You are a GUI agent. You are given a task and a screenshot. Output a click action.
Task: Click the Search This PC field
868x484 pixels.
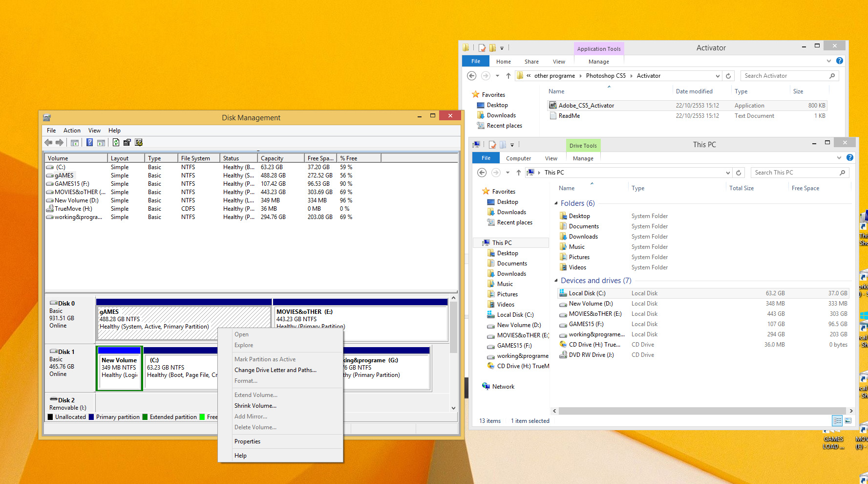(x=794, y=173)
